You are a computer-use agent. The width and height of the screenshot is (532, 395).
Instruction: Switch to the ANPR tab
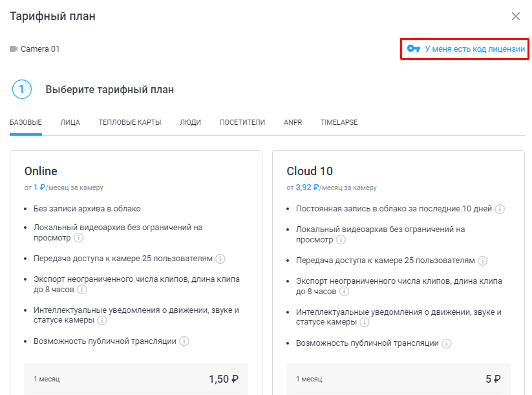[293, 122]
